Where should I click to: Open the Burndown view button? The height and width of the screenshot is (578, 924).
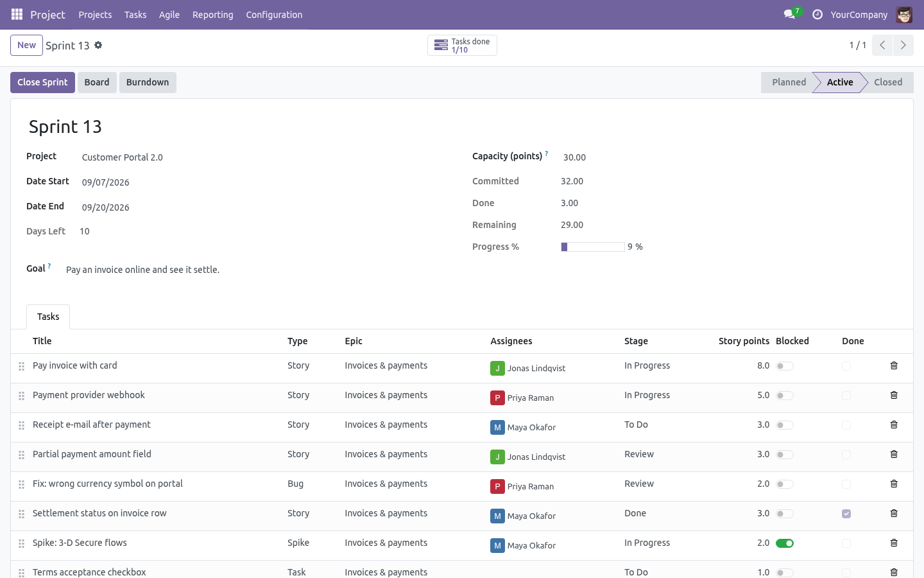[148, 82]
